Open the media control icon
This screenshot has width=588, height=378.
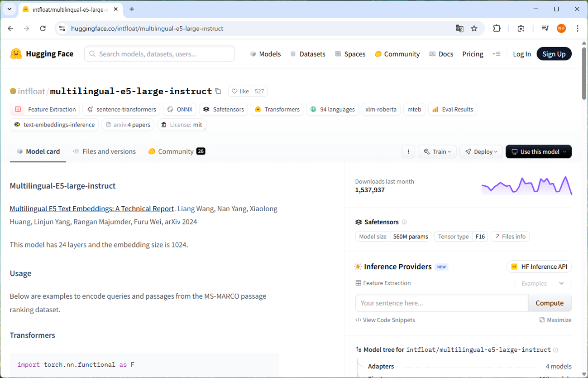tap(545, 29)
